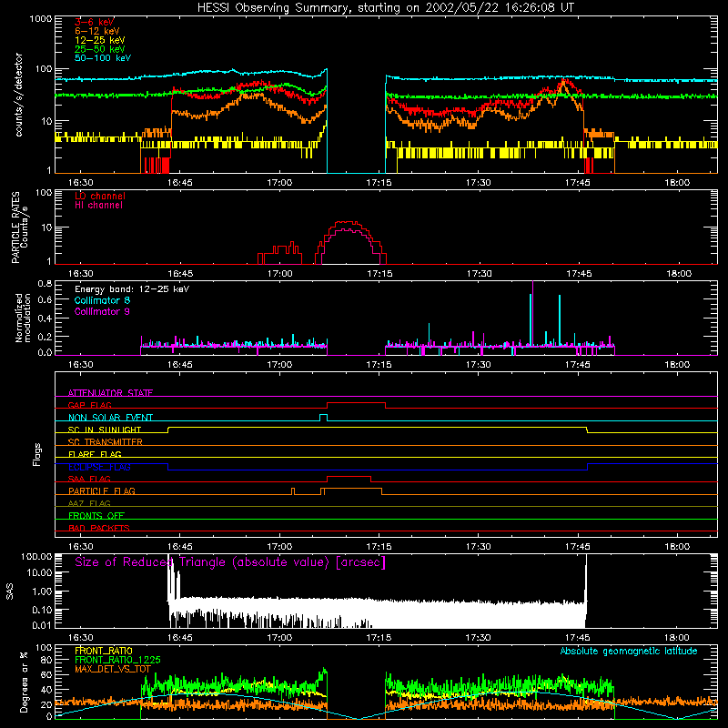The height and width of the screenshot is (728, 728).
Task: Click the 'Size of Reduced Triangle' caption
Action: pyautogui.click(x=230, y=562)
